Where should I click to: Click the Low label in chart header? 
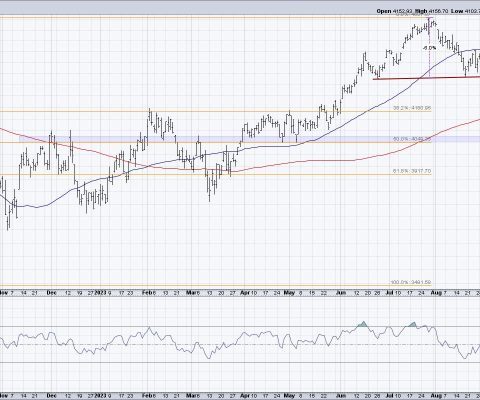(x=457, y=11)
